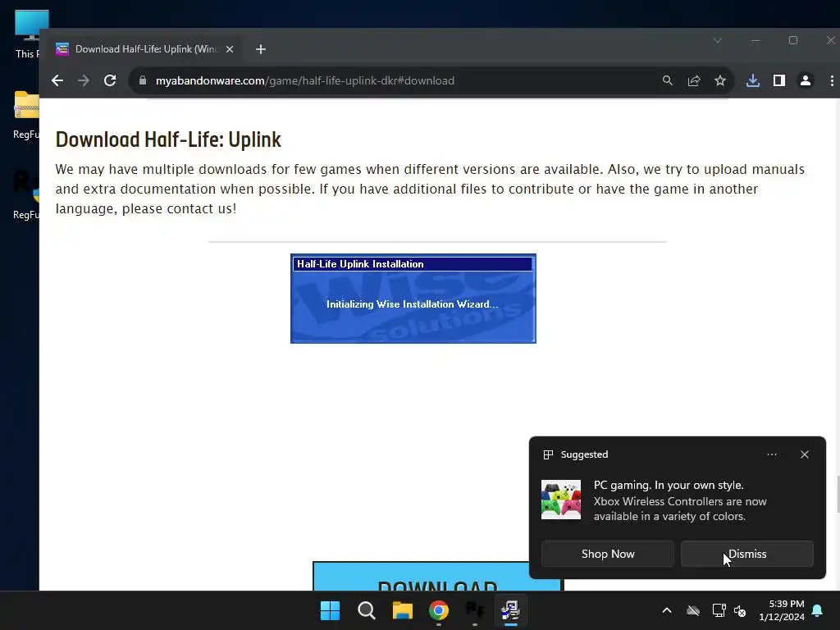This screenshot has height=630, width=840.
Task: Click the Xbox controllers thumbnail image
Action: coord(561,500)
